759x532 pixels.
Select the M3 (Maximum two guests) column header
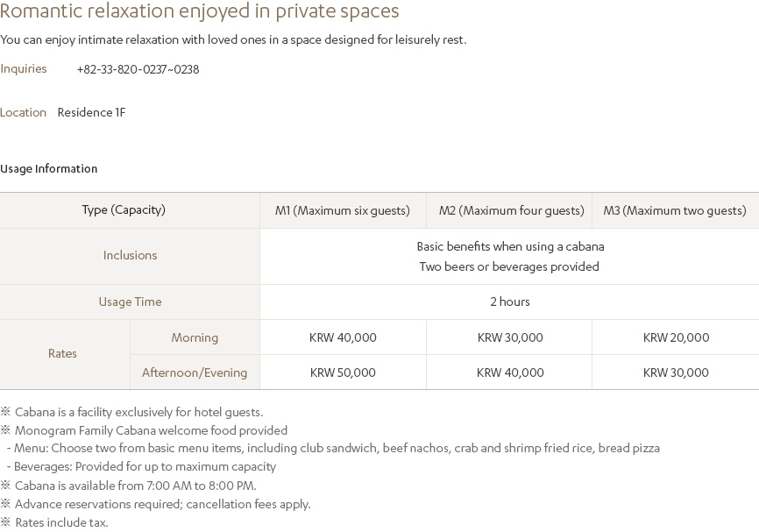(x=675, y=210)
